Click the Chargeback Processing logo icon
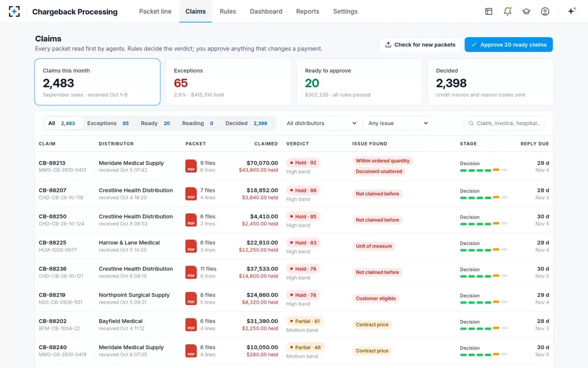This screenshot has height=368, width=588. click(14, 11)
